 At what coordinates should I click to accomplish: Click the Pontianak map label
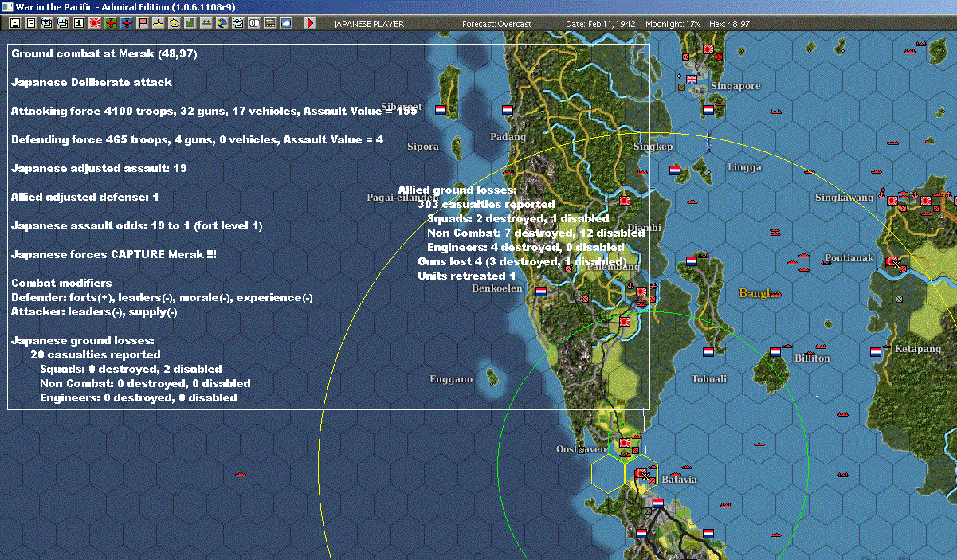(849, 258)
